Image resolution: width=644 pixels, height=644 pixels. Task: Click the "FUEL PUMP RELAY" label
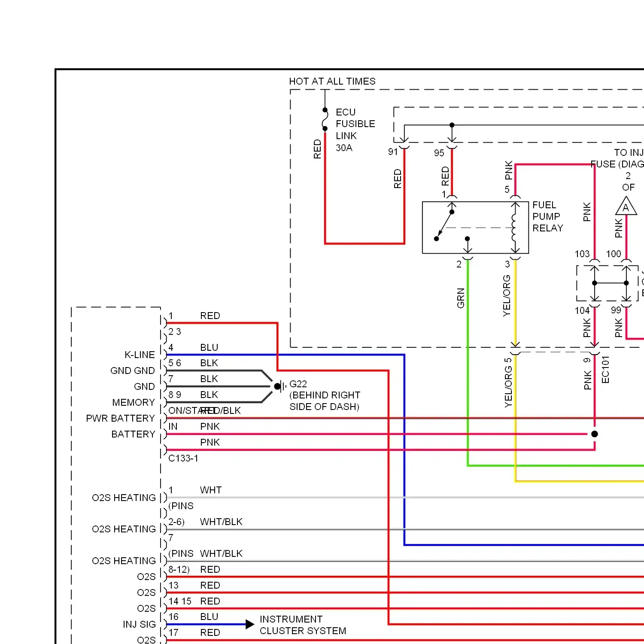pyautogui.click(x=548, y=216)
